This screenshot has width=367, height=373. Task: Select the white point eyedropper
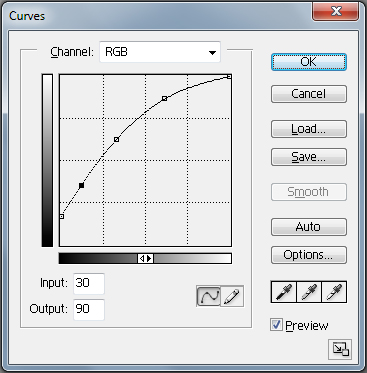click(x=334, y=292)
